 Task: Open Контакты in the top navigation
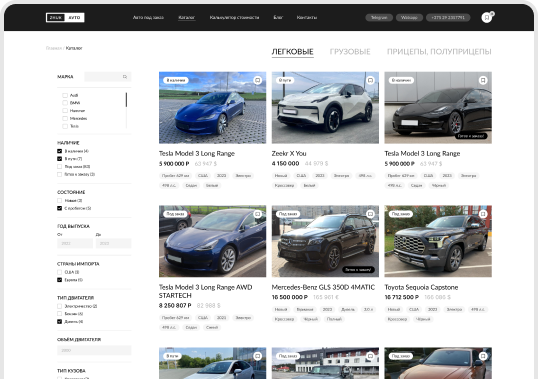(x=307, y=17)
